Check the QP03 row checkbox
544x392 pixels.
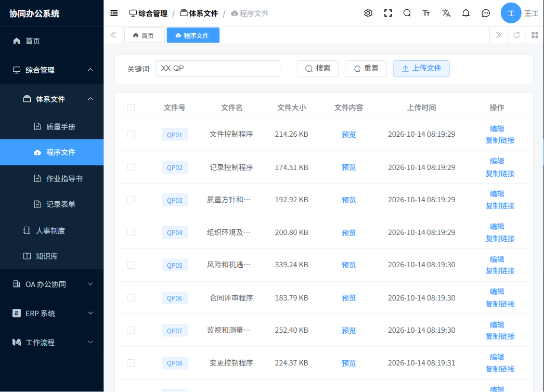click(x=131, y=200)
